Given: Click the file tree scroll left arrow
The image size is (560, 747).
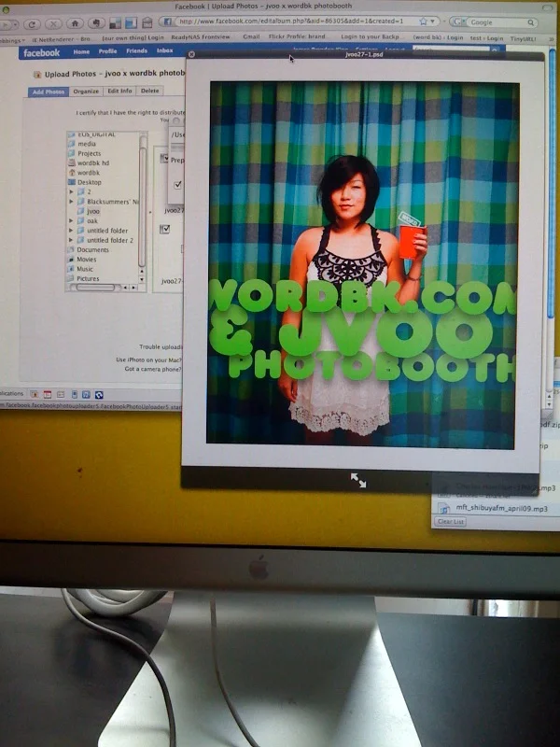Looking at the screenshot, I should click(x=125, y=288).
